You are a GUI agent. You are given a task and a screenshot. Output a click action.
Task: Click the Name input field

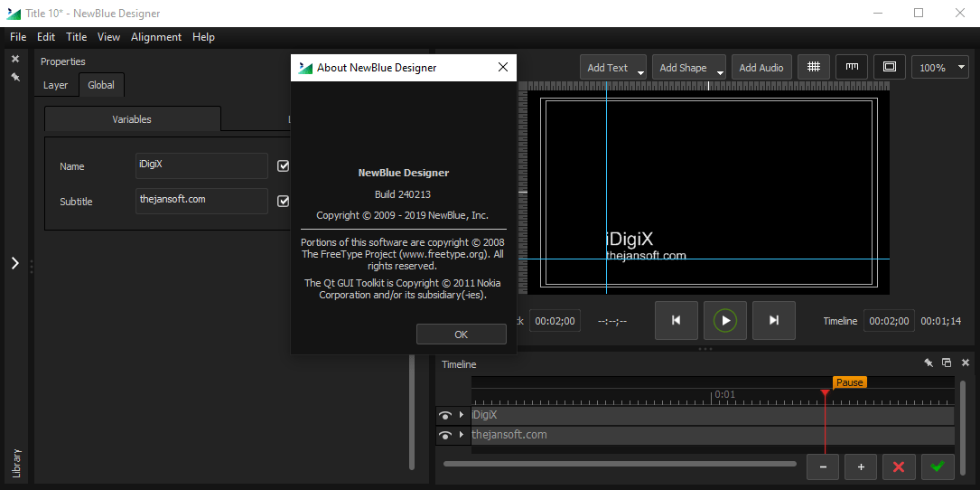(x=202, y=165)
